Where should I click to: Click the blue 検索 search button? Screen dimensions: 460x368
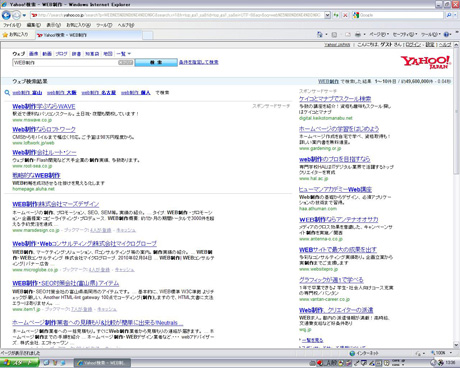click(156, 62)
